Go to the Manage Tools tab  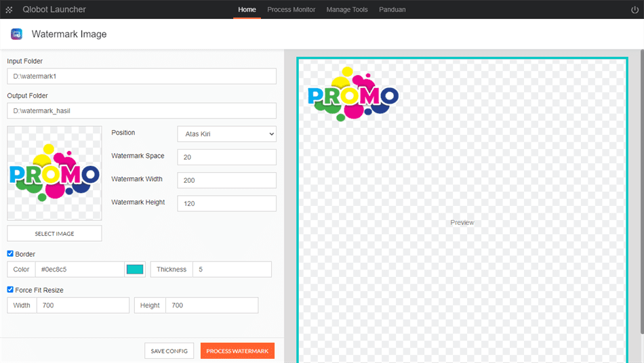[346, 9]
